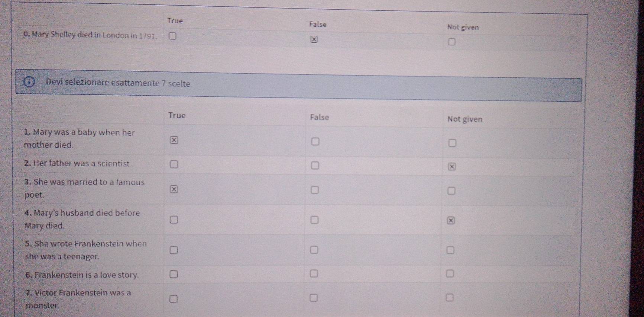Image resolution: width=644 pixels, height=317 pixels.
Task: Check False for 'Victor Frankenstein was a monster'
Action: tap(314, 298)
